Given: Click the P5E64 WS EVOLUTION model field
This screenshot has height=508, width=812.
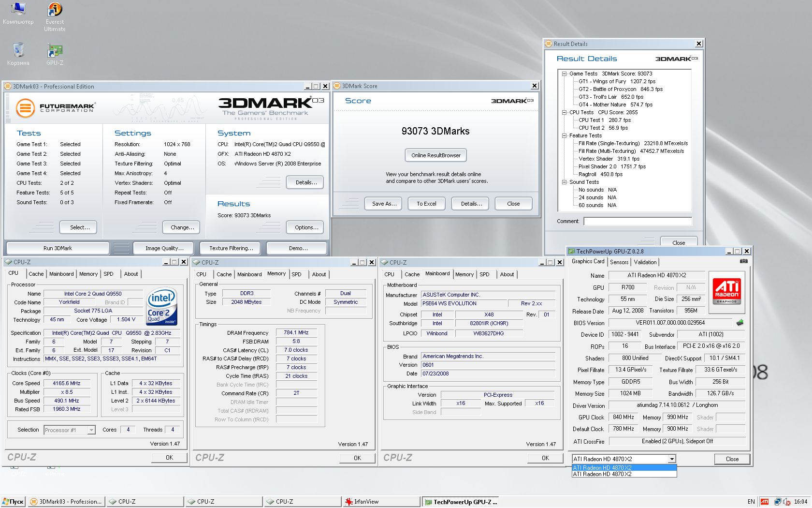Looking at the screenshot, I should (463, 303).
